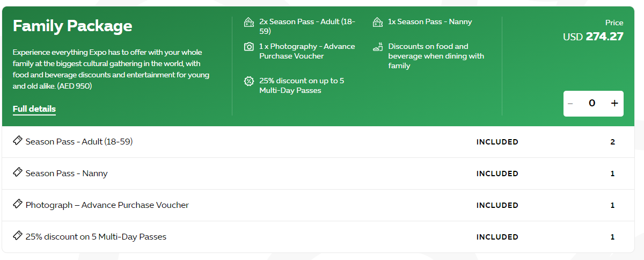Click quantity 1 in Season Pass Nanny row

pyautogui.click(x=612, y=174)
